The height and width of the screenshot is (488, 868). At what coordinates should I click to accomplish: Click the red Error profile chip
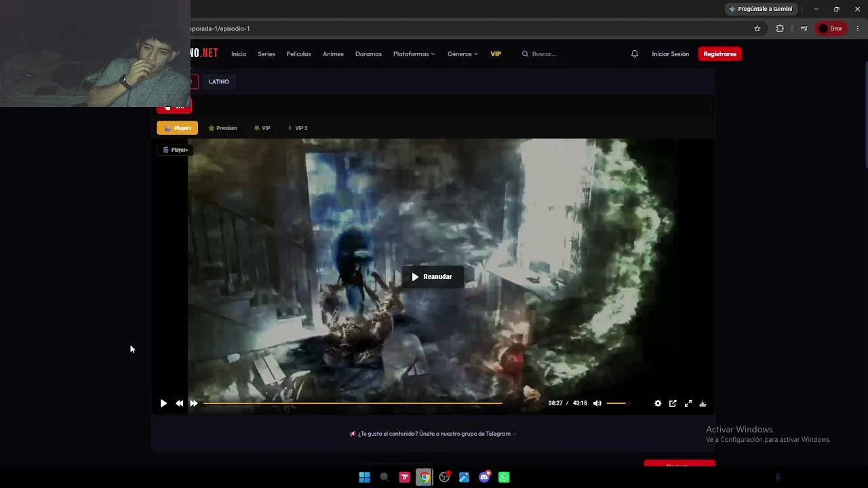point(831,28)
